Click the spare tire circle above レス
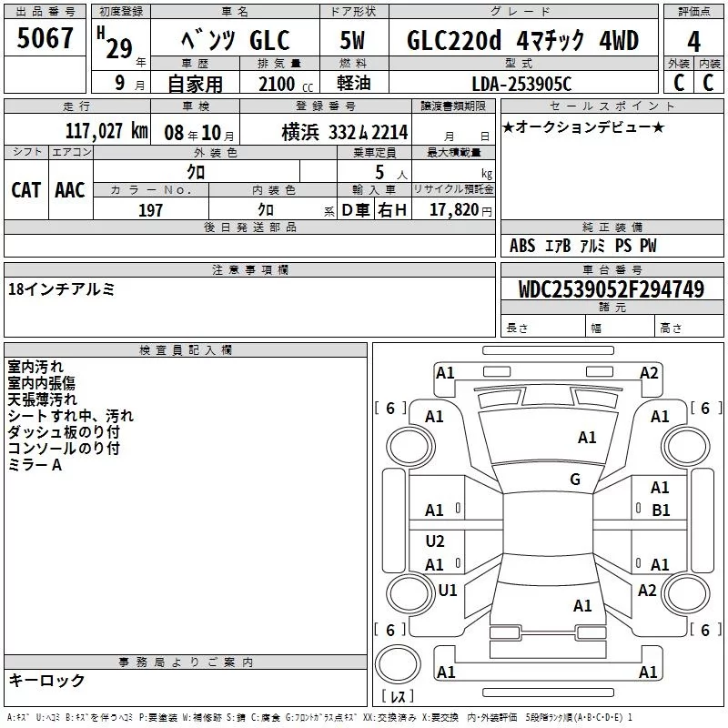The image size is (728, 728). pyautogui.click(x=398, y=664)
